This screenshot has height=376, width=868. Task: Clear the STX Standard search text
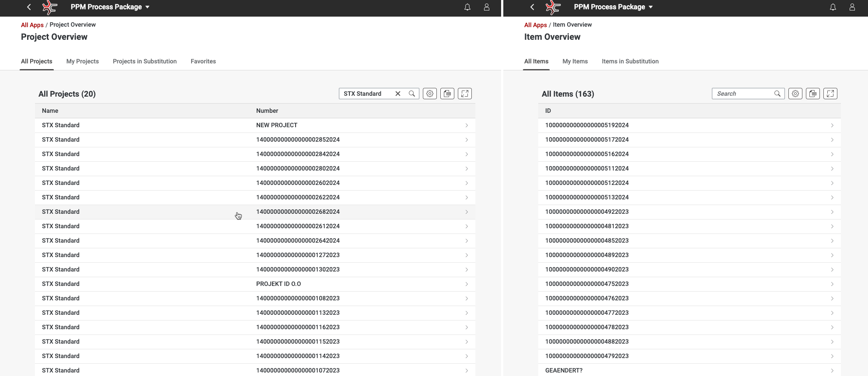(x=398, y=94)
